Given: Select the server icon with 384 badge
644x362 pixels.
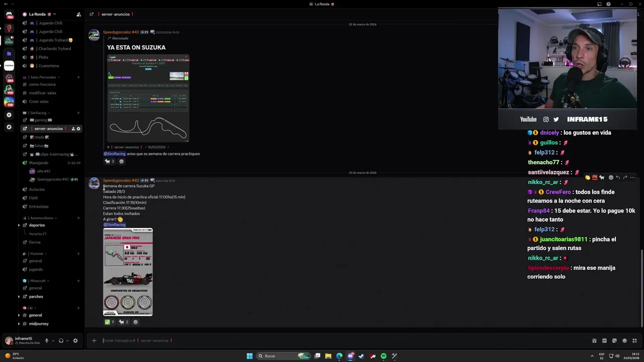Looking at the screenshot, I should tap(9, 77).
